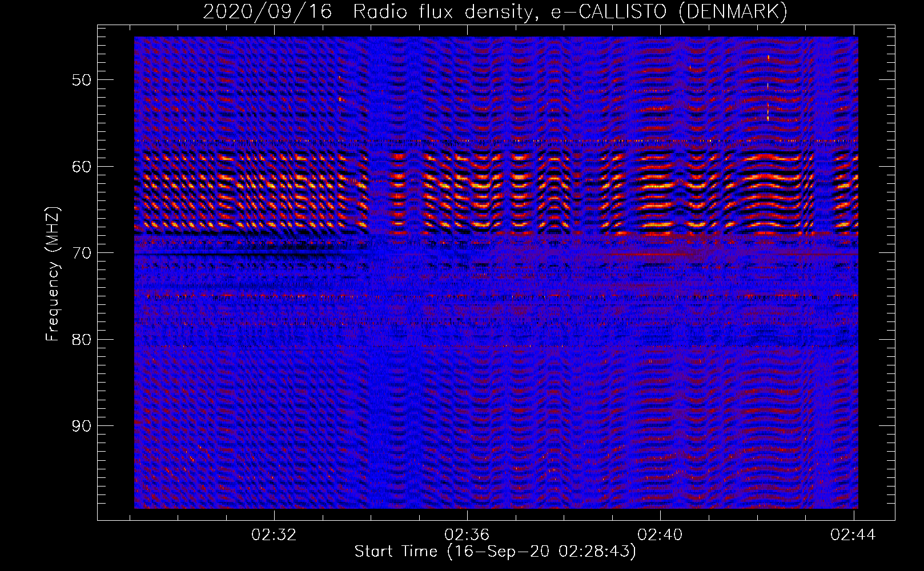The width and height of the screenshot is (924, 571).
Task: Click the '02:44' time tick label
Action: point(854,535)
